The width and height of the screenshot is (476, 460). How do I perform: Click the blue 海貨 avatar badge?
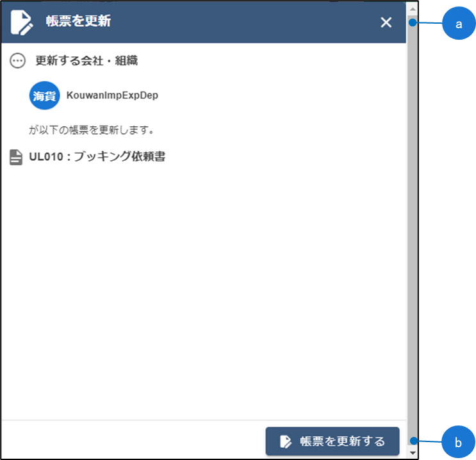pyautogui.click(x=44, y=95)
